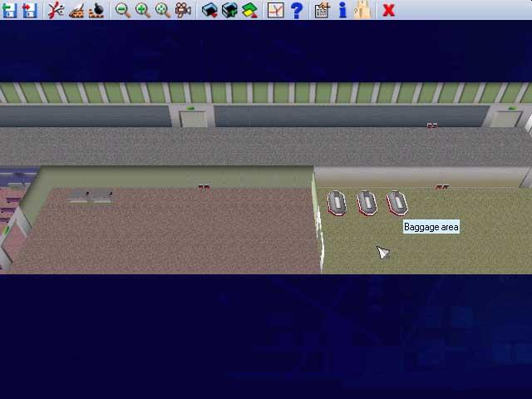The image size is (532, 399).
Task: Click the tan building icon
Action: pos(362,10)
